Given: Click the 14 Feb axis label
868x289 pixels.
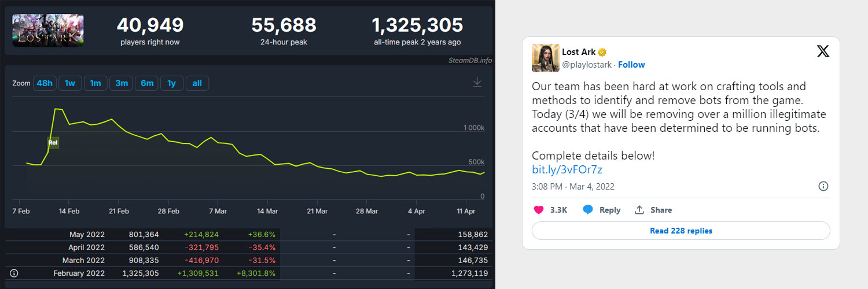Looking at the screenshot, I should pos(69,211).
